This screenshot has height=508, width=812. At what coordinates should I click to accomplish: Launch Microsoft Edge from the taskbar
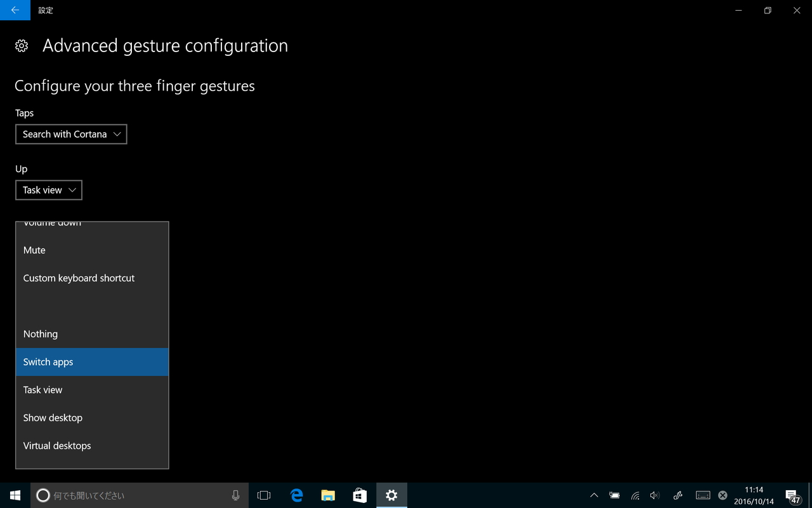point(296,495)
